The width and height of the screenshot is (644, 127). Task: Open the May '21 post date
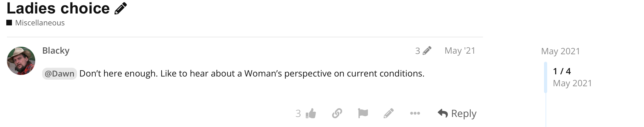tap(460, 50)
